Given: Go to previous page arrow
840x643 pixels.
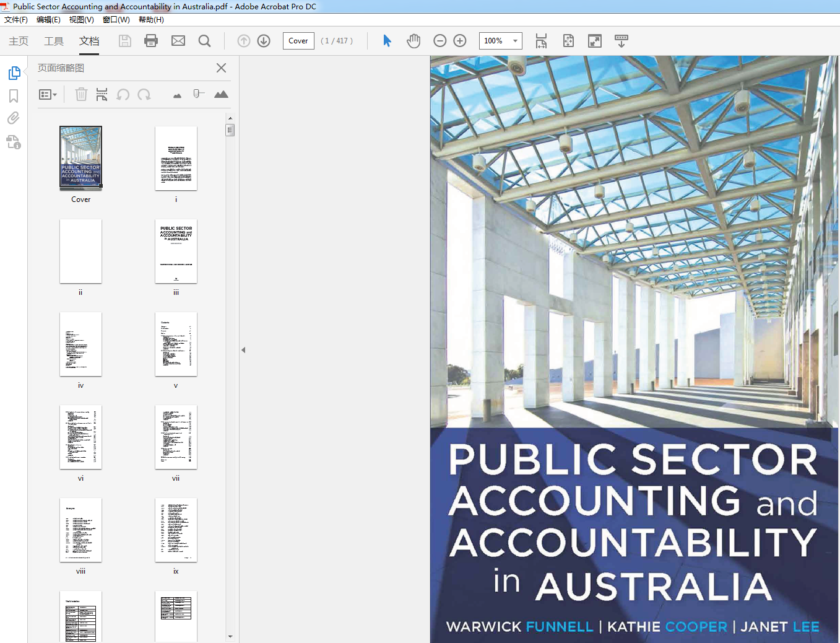Looking at the screenshot, I should coord(244,41).
